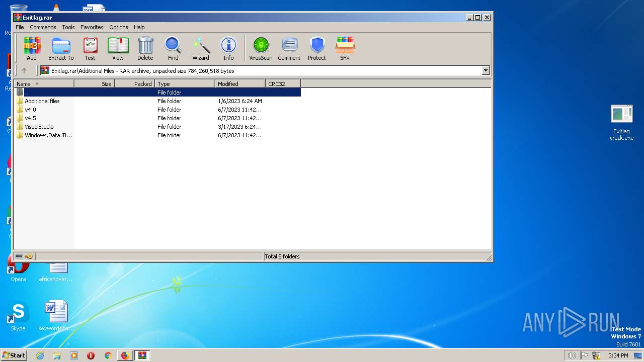Image resolution: width=644 pixels, height=362 pixels.
Task: Show archive Info
Action: [x=228, y=49]
